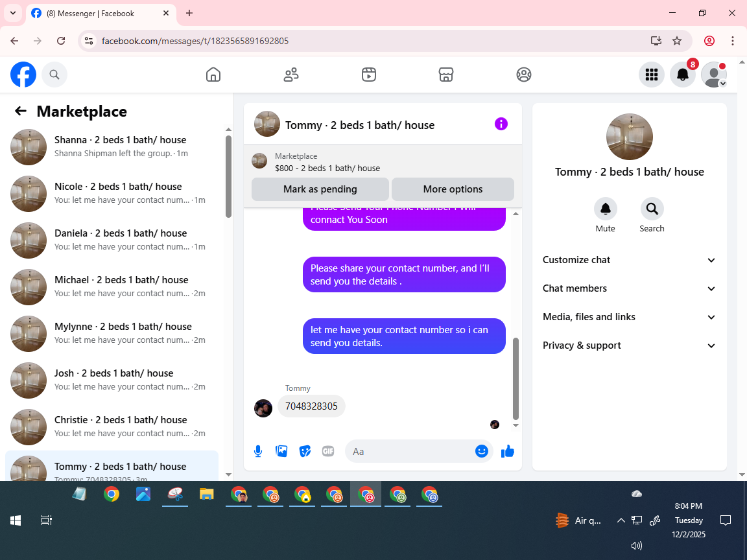Click the install app icon in address bar

tap(656, 41)
